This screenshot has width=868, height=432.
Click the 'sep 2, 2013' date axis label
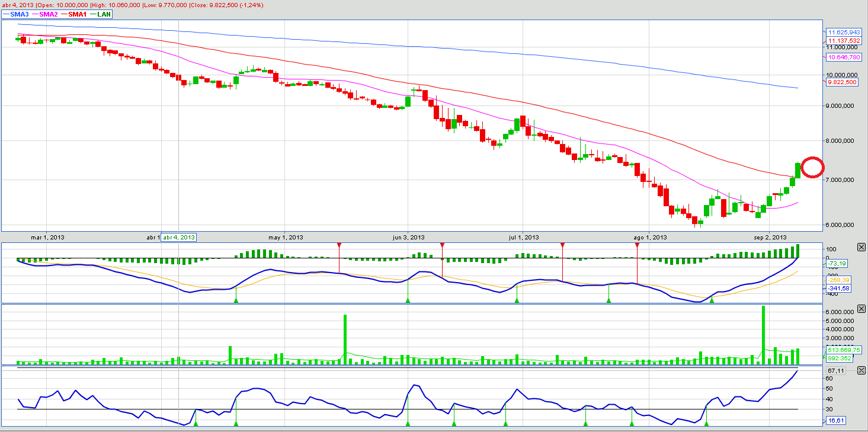(769, 237)
